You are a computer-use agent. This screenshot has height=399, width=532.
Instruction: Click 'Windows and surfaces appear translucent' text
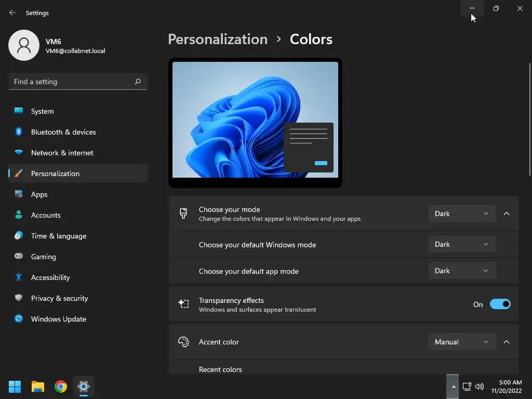coord(257,310)
